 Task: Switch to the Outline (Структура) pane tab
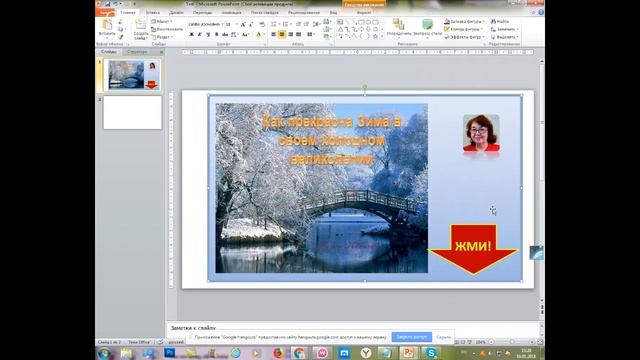pyautogui.click(x=137, y=52)
